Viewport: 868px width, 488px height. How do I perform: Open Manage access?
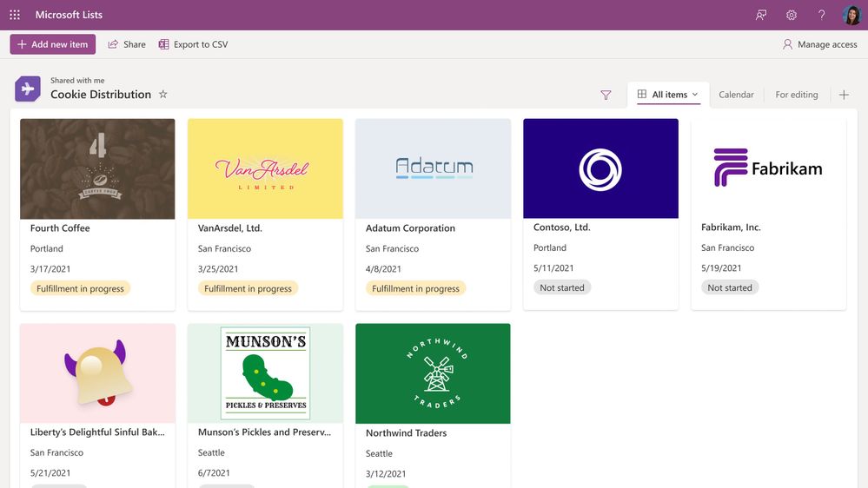coord(819,44)
